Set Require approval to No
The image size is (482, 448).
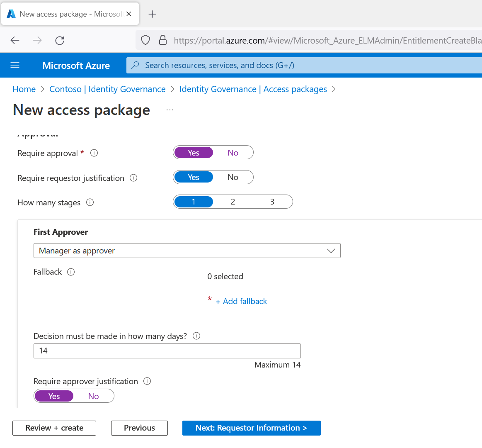(x=233, y=153)
